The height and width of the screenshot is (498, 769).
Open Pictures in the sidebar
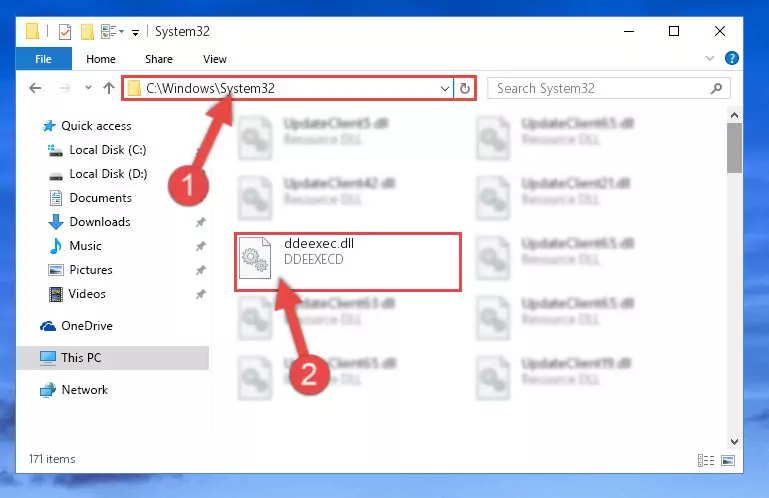click(x=91, y=270)
